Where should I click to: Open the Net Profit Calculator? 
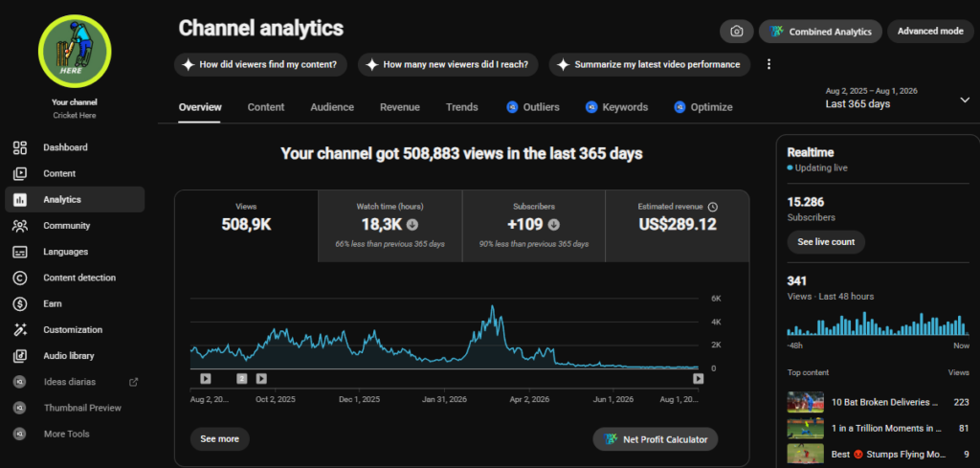click(655, 439)
